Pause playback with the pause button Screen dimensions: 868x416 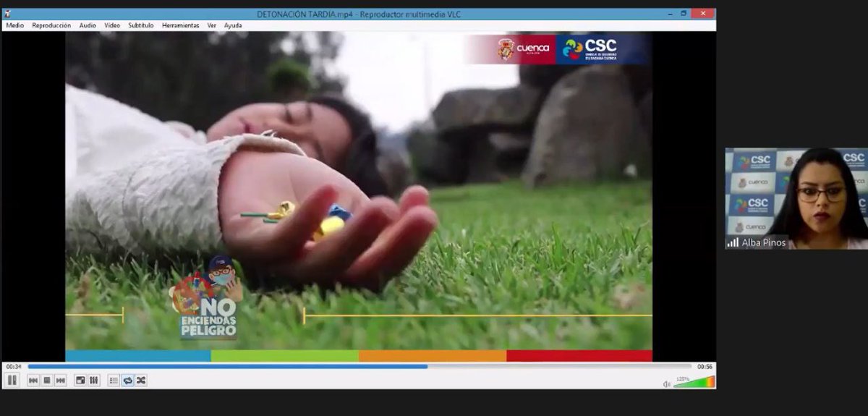12,380
